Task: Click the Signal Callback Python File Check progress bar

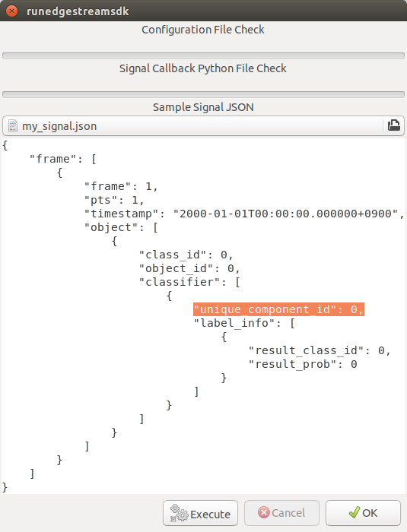Action: point(203,94)
